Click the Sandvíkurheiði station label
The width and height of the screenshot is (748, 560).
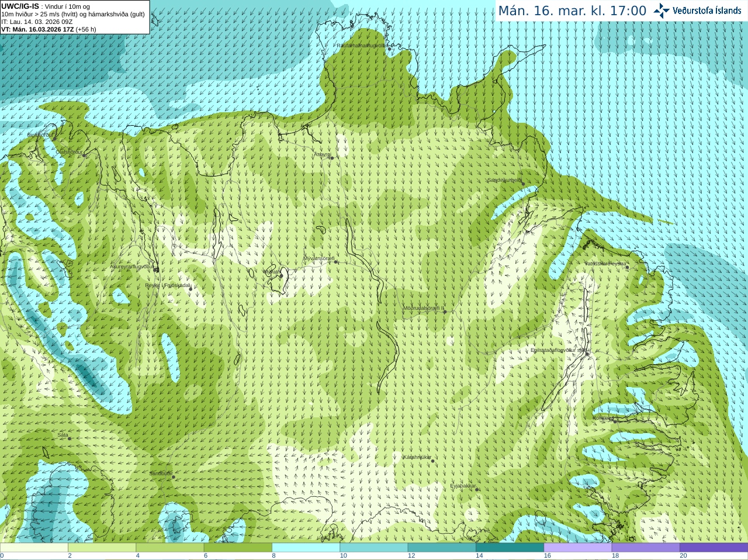(504, 180)
